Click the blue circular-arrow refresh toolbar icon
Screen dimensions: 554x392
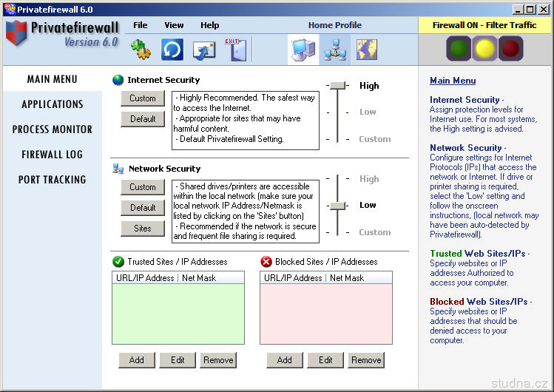[172, 50]
